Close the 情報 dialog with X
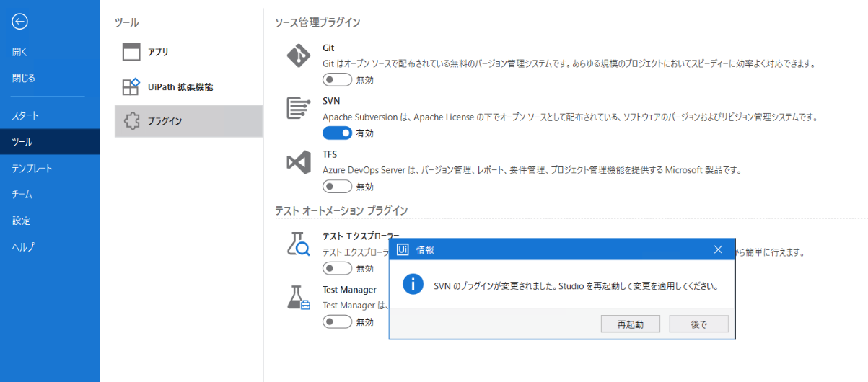 pos(718,249)
